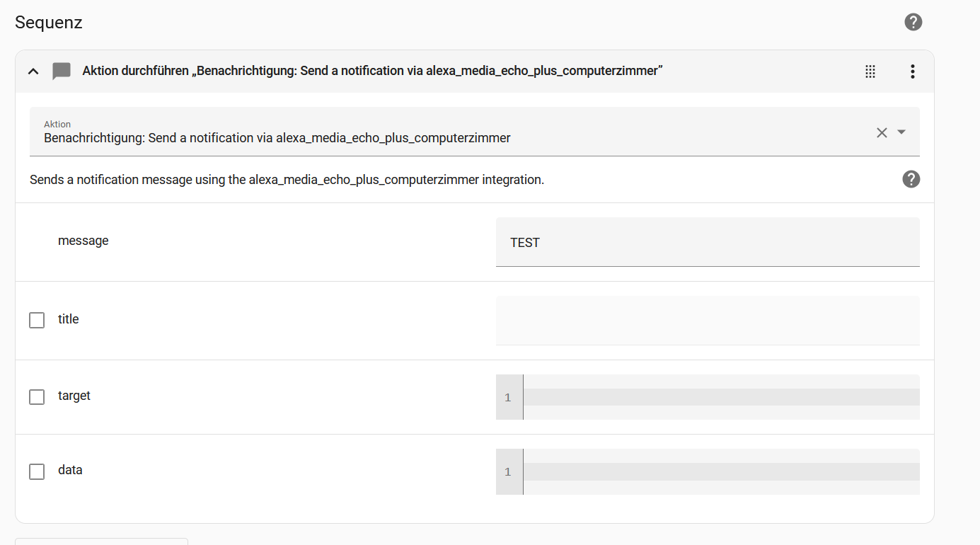Enable the title checkbox
980x545 pixels.
pyautogui.click(x=37, y=320)
